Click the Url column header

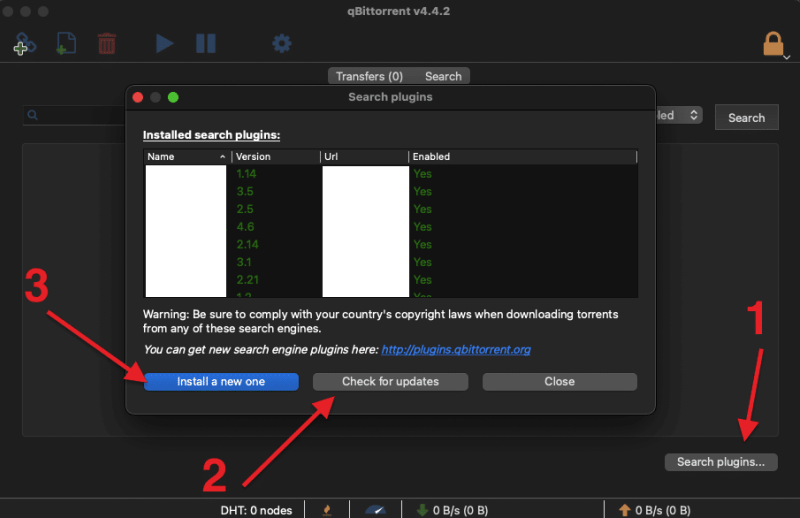coord(364,157)
